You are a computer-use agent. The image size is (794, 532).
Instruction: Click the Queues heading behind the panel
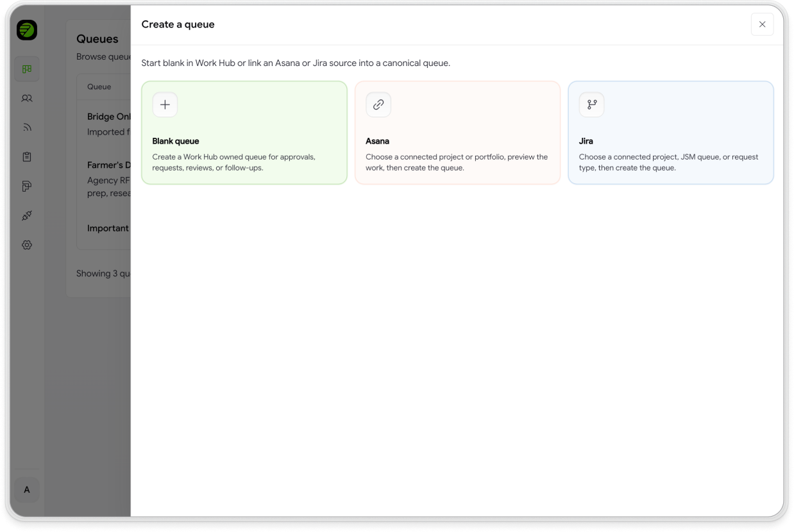[x=97, y=39]
